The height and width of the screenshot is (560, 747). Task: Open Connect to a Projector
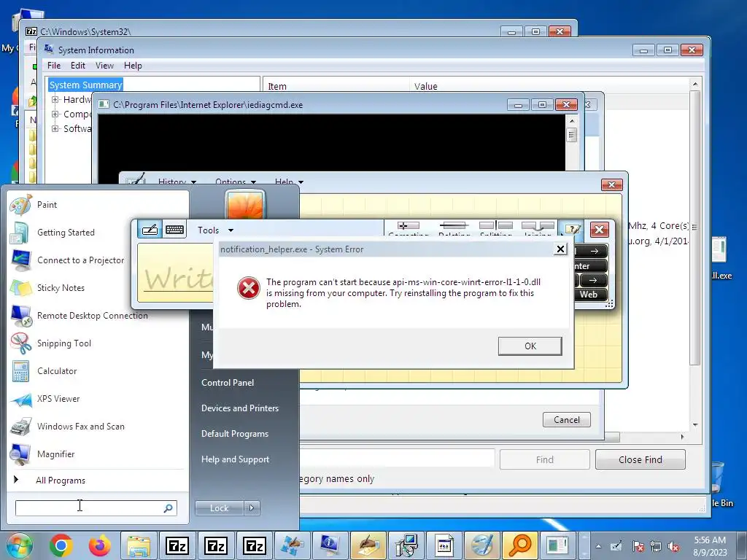pyautogui.click(x=80, y=260)
